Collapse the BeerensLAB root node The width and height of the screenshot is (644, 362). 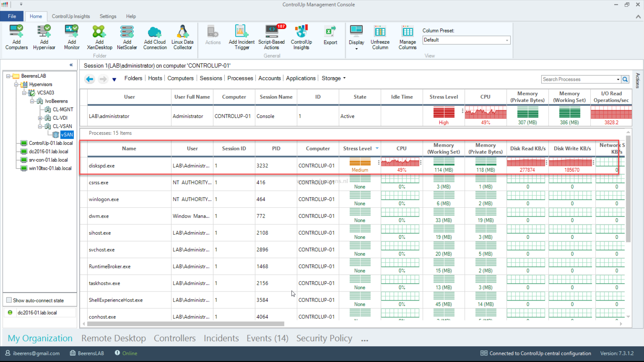click(x=8, y=76)
